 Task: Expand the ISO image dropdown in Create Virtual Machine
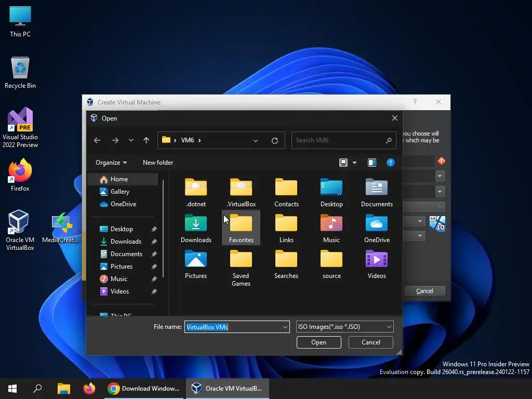click(440, 192)
